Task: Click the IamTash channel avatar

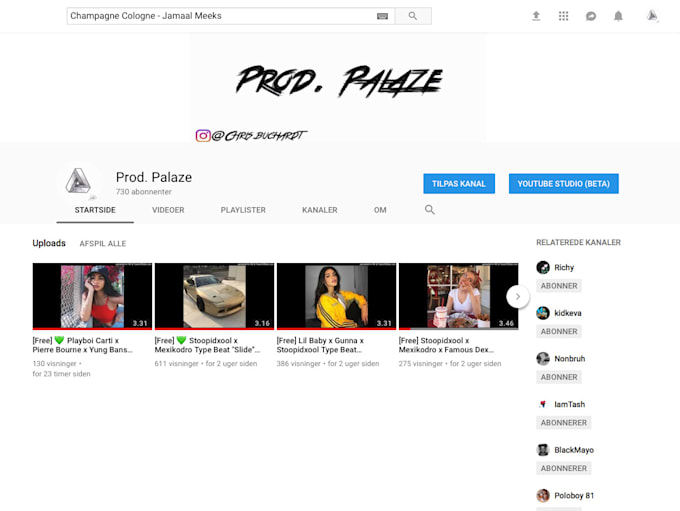Action: (543, 404)
